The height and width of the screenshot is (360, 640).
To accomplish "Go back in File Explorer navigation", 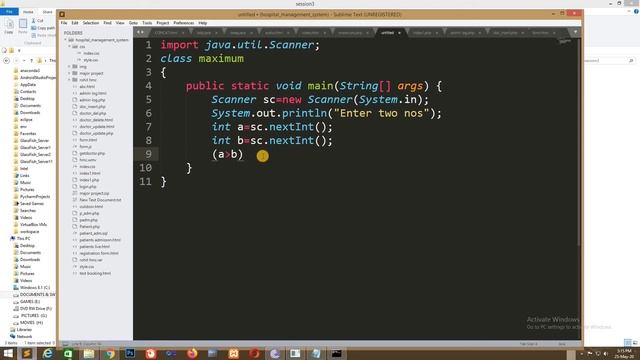I will pos(7,60).
